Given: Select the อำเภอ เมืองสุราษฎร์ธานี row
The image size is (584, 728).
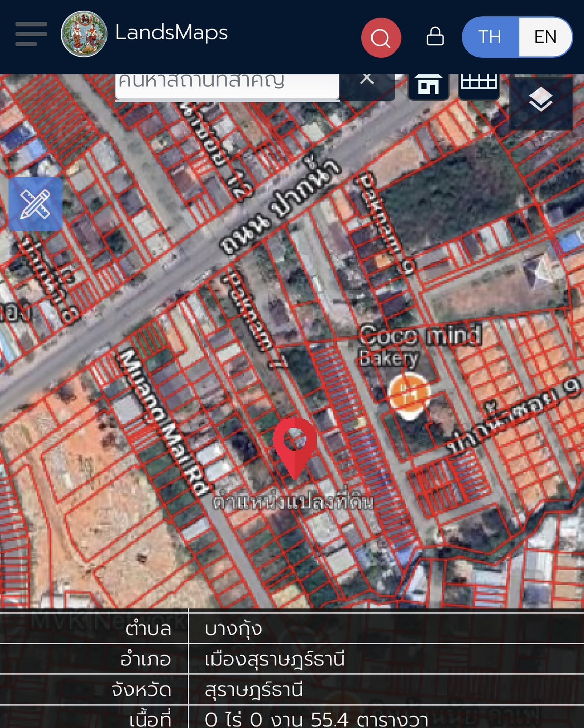Looking at the screenshot, I should pos(291,659).
